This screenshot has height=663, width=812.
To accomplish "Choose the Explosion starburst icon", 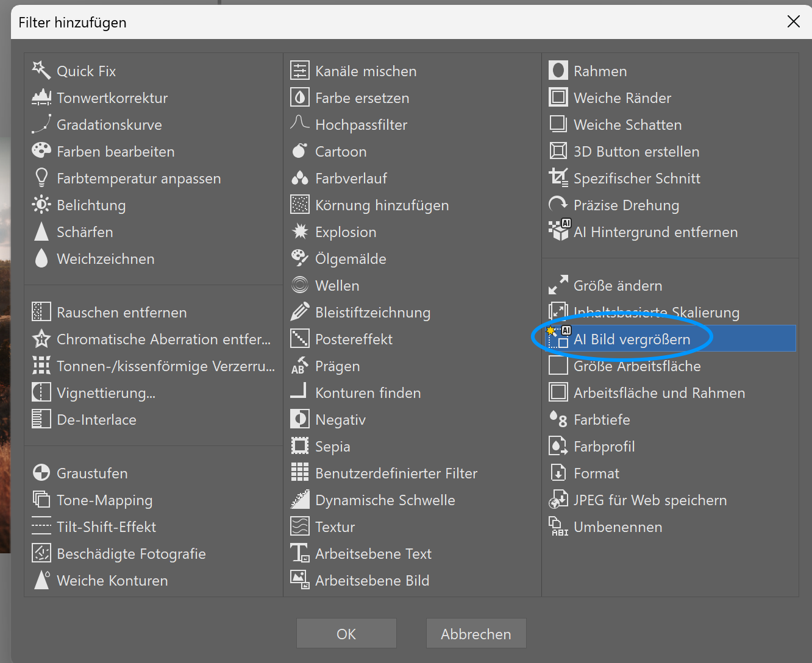I will [299, 232].
